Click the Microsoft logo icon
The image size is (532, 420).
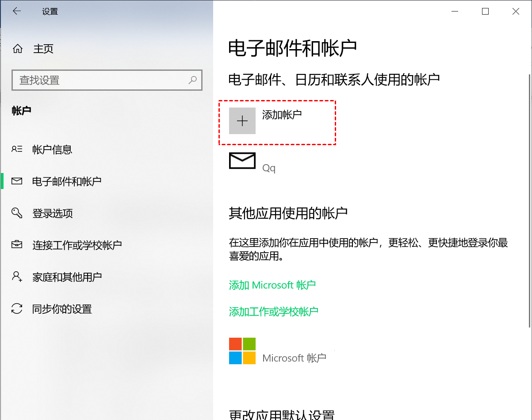tap(242, 351)
